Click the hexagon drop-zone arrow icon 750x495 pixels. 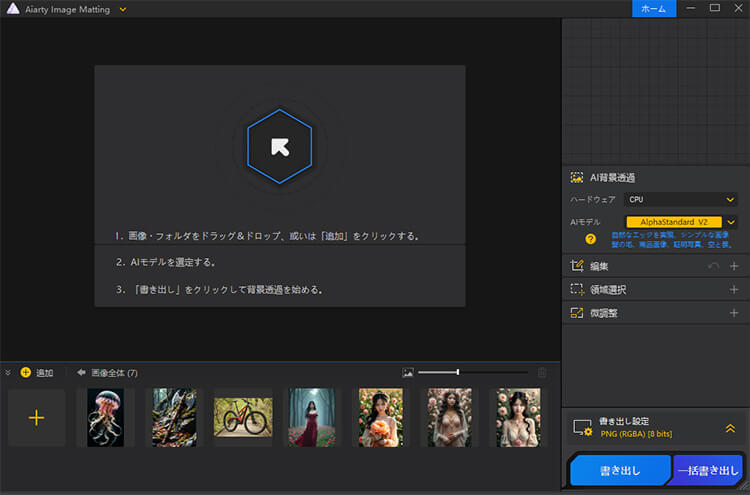[280, 147]
